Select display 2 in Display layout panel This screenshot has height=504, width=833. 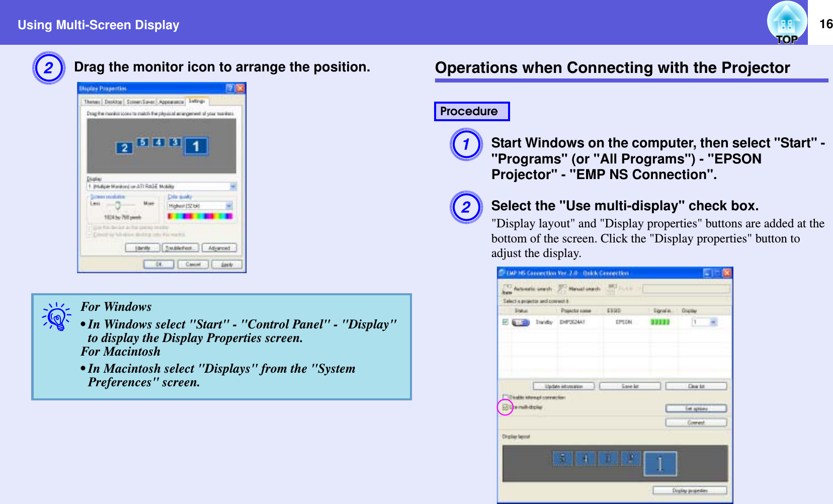[631, 458]
